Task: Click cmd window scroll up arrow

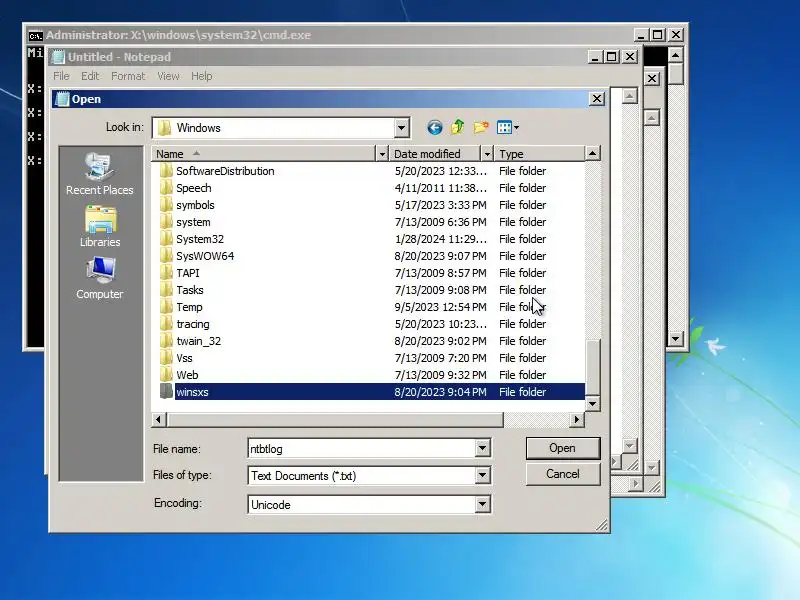Action: [x=676, y=55]
